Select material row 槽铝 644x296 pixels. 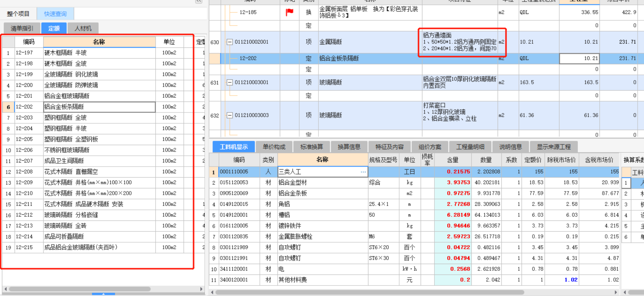click(x=414, y=215)
